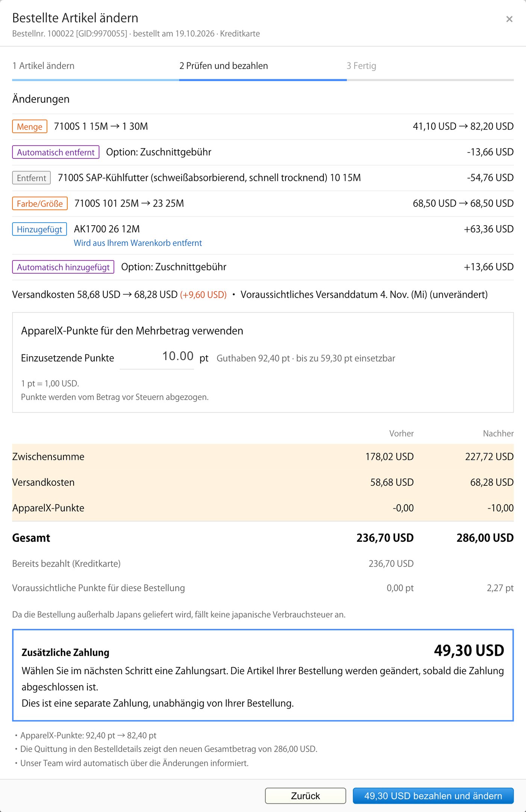This screenshot has width=526, height=812.
Task: Select the large 49,30 USD additional payment amount
Action: 469,651
